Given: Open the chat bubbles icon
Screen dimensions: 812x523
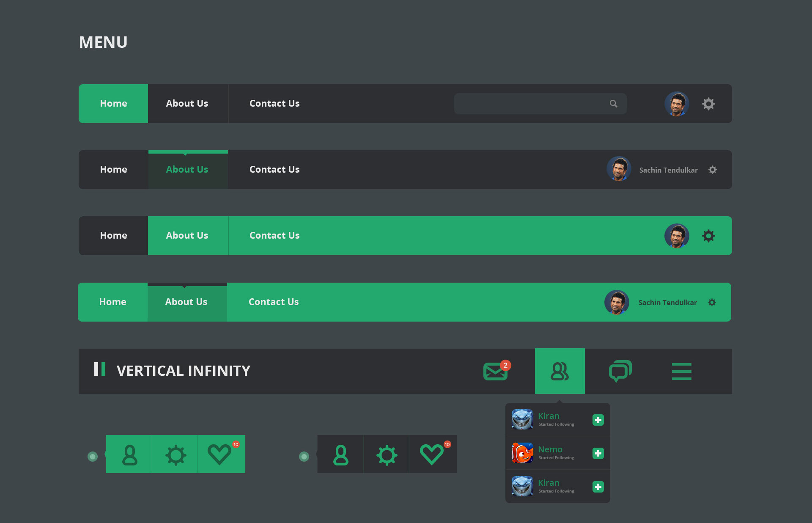Looking at the screenshot, I should click(x=620, y=371).
